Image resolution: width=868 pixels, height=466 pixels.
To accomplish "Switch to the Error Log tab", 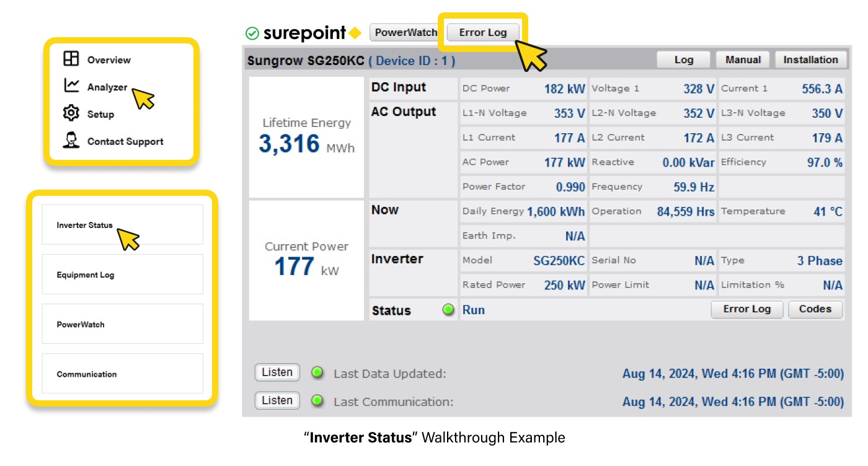I will point(482,32).
